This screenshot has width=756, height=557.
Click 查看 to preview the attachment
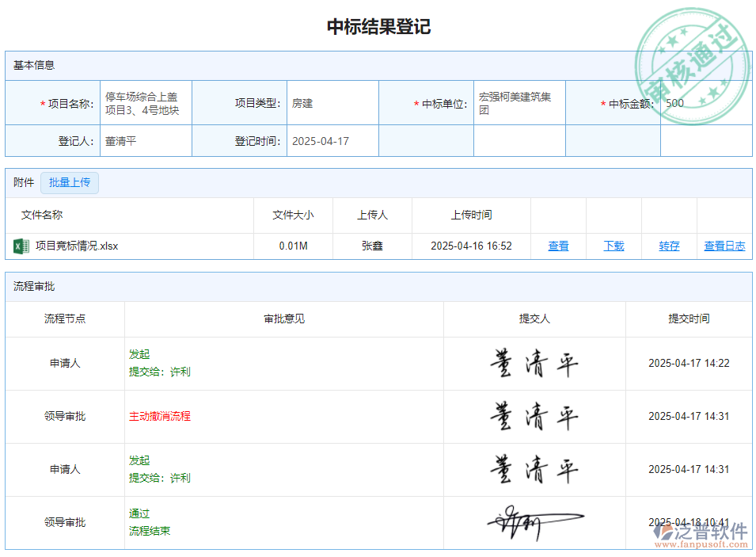[x=558, y=246]
